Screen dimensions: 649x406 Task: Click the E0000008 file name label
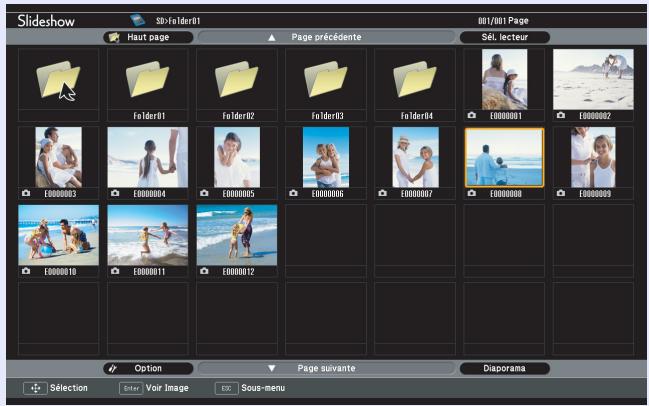coord(506,194)
